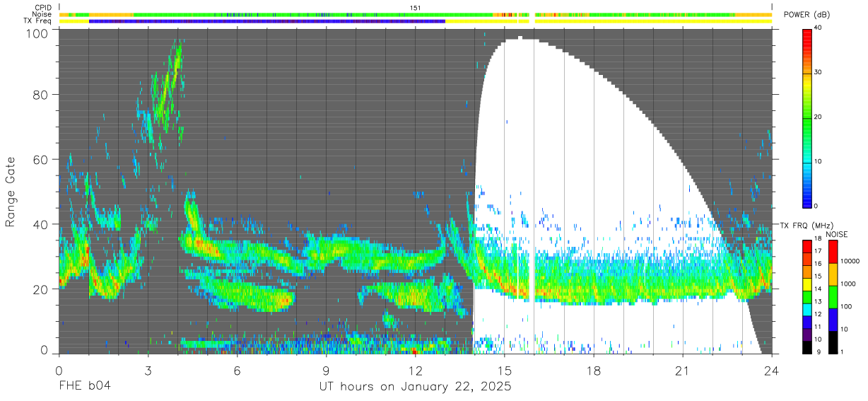Click the UT hours on January 22, 2025 title
Image resolution: width=868 pixels, height=401 pixels.
[416, 388]
